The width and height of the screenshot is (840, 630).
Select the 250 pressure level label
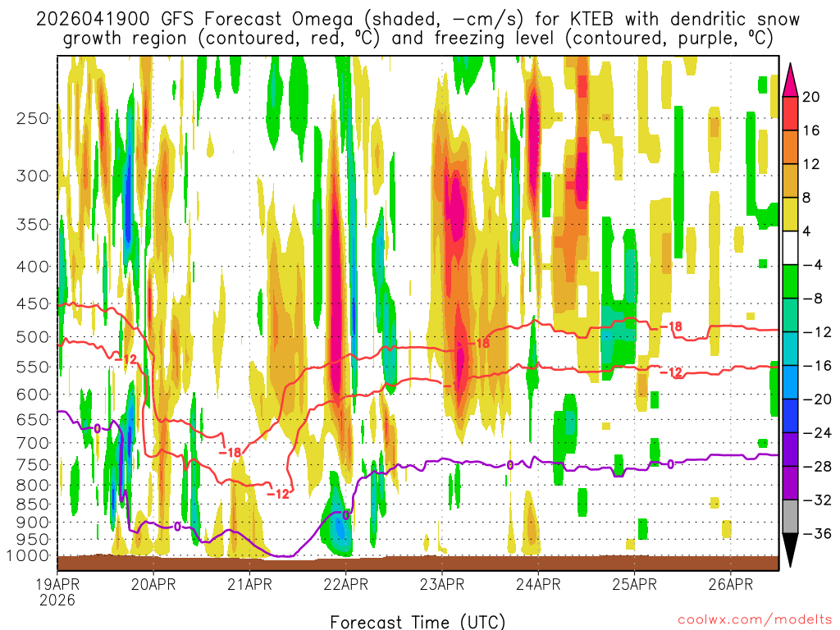coord(33,118)
